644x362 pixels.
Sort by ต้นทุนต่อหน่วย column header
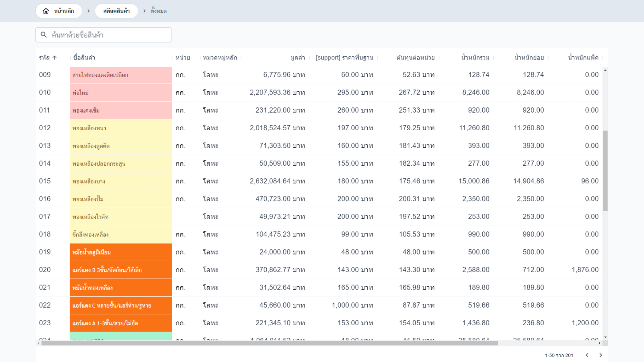[x=415, y=58]
